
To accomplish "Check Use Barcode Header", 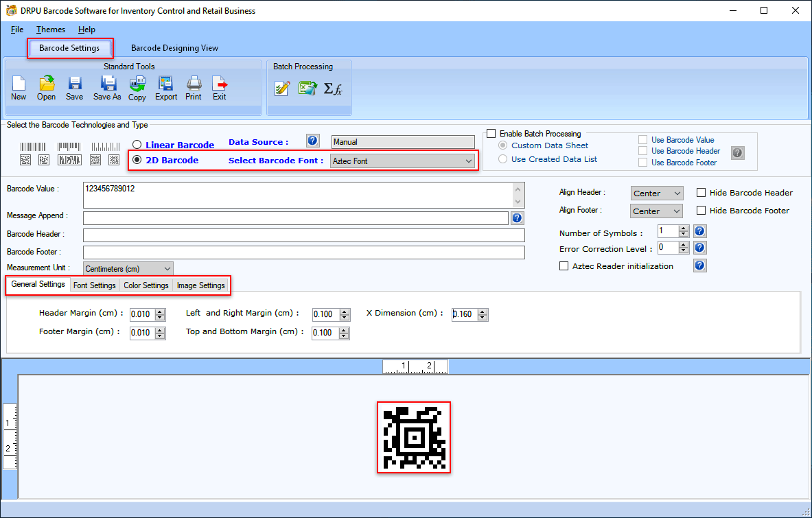I will coord(642,150).
